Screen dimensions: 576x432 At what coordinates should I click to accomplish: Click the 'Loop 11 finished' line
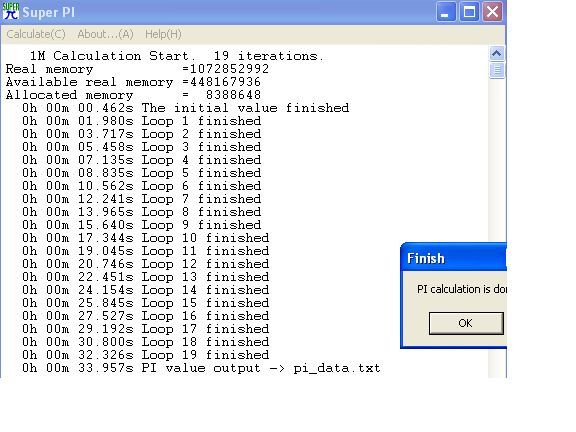(145, 251)
